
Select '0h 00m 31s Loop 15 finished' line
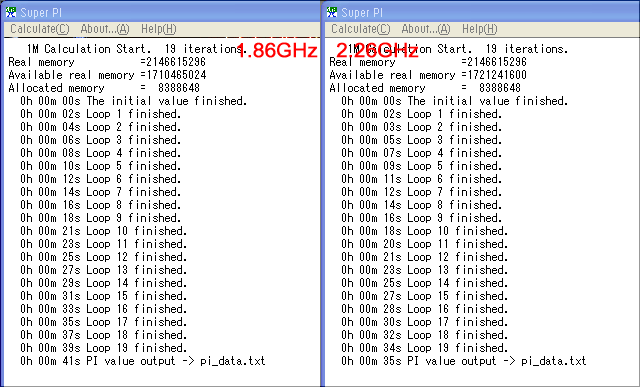[104, 296]
